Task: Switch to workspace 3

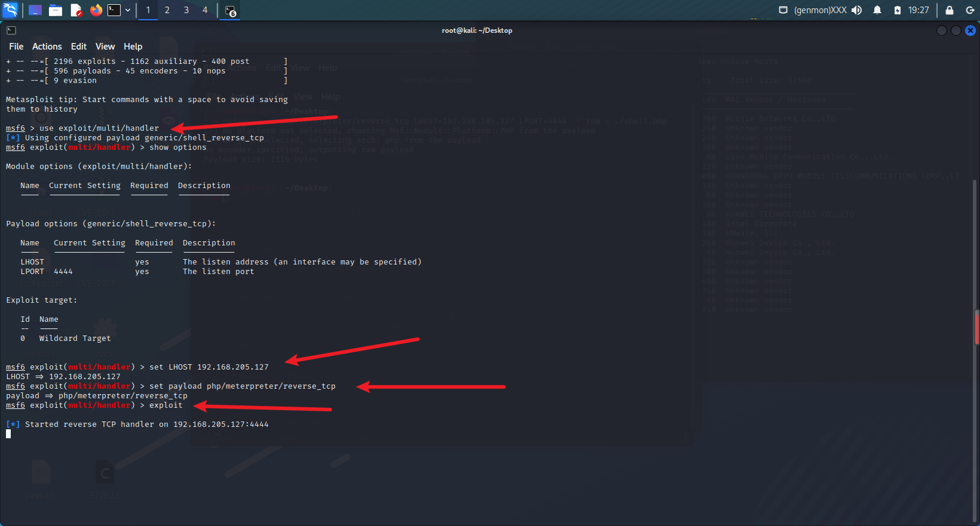Action: pyautogui.click(x=186, y=10)
